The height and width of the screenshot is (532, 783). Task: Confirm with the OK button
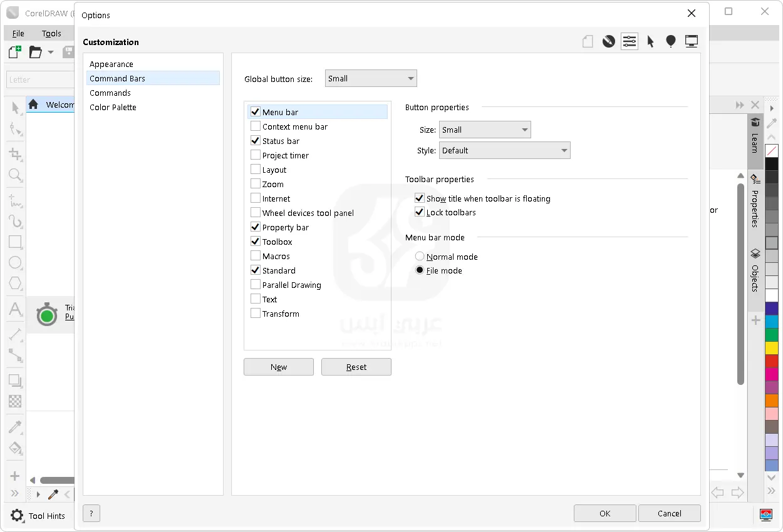604,513
